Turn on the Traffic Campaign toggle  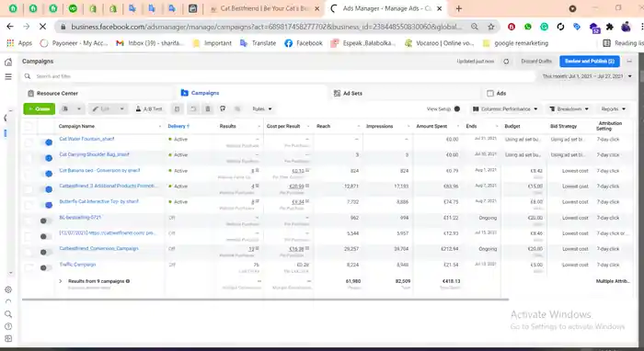[x=46, y=267]
